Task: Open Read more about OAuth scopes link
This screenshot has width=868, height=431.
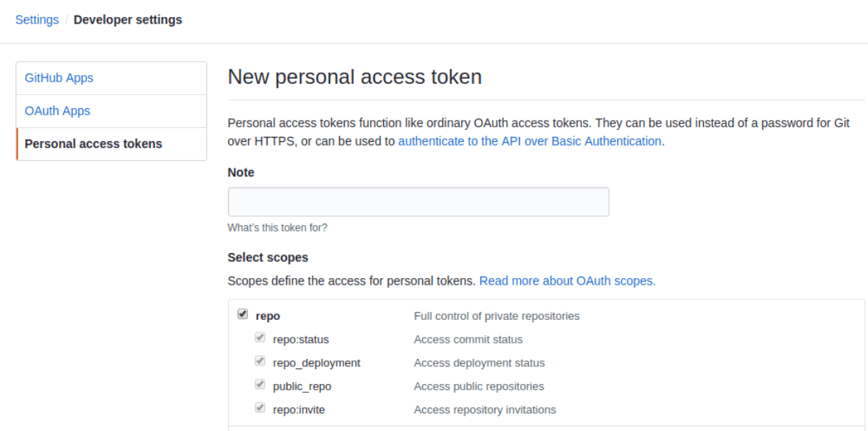Action: pos(567,281)
